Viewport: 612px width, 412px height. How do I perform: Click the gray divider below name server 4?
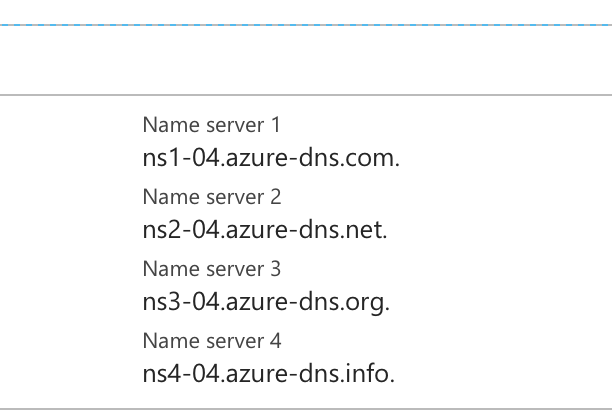tap(306, 409)
